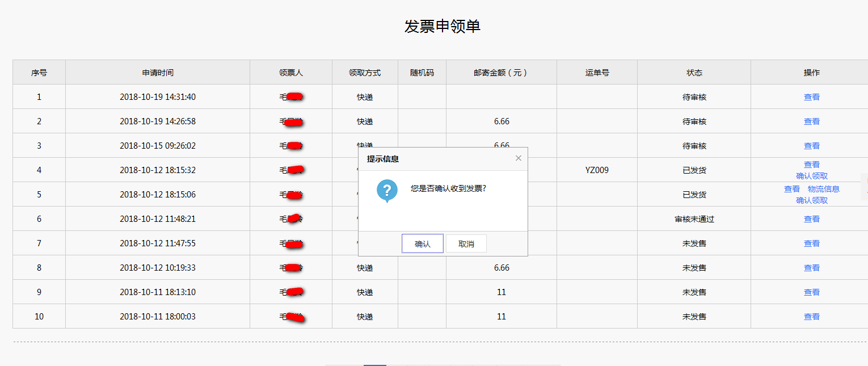Select the YZ009 tracking number cell
868x366 pixels.
[597, 170]
